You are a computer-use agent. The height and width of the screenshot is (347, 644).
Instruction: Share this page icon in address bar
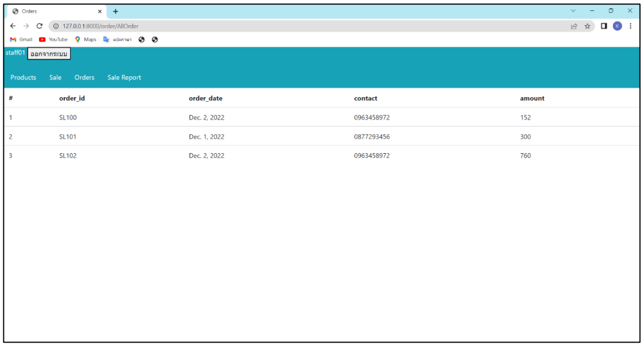(574, 26)
